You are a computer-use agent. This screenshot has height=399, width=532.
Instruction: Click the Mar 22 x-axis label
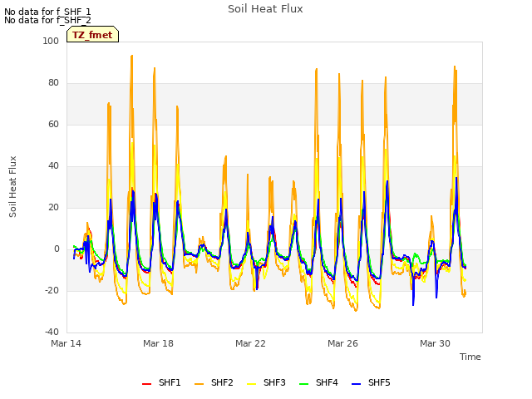pos(250,343)
